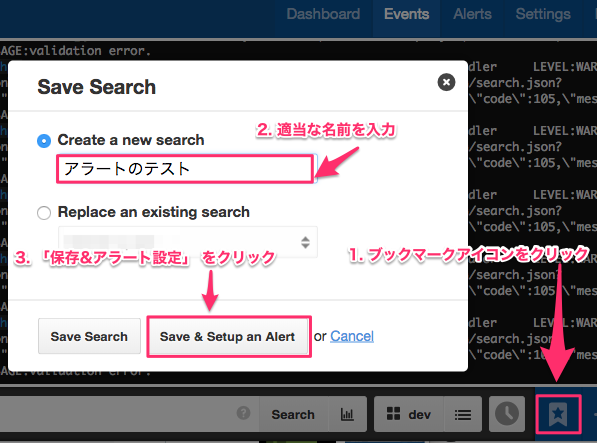Click the bar chart graph icon
This screenshot has height=443, width=597.
coord(347,414)
